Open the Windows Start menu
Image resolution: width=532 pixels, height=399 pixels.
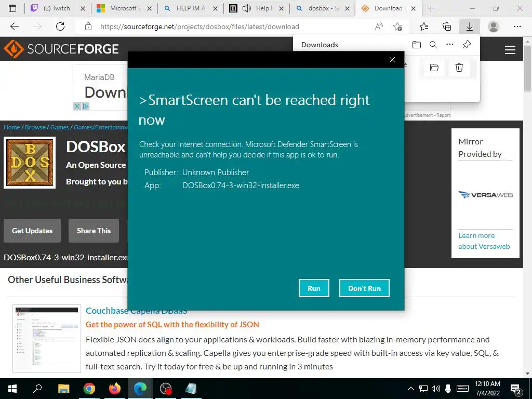(x=12, y=389)
